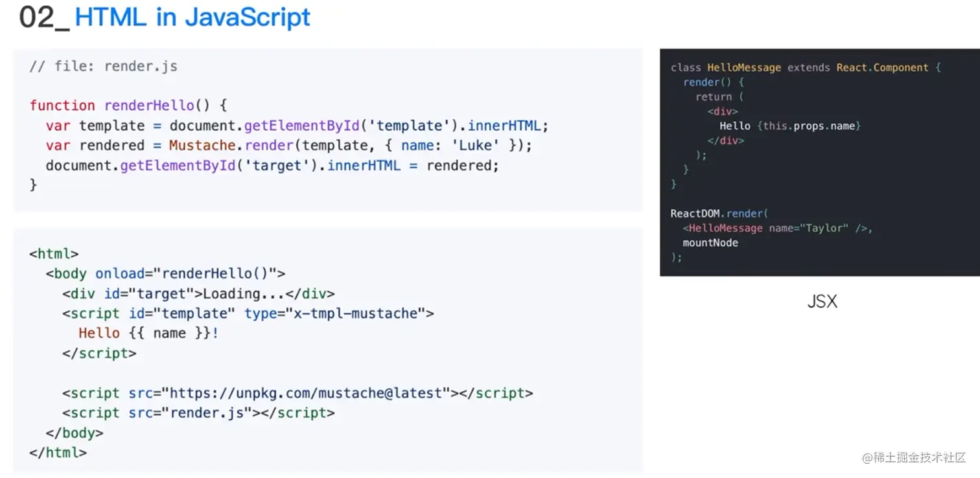This screenshot has height=478, width=980.
Task: Click the closing "</body>" tag line
Action: (x=75, y=433)
